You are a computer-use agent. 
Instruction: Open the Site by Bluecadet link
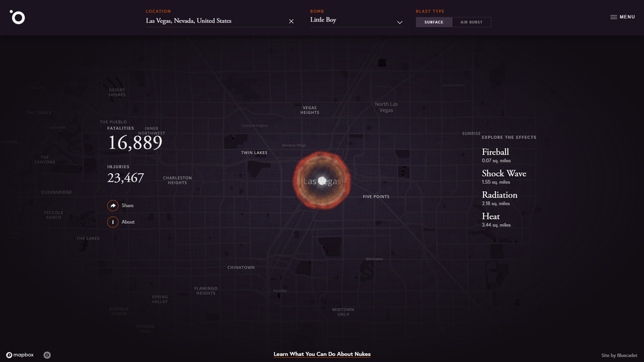(619, 355)
